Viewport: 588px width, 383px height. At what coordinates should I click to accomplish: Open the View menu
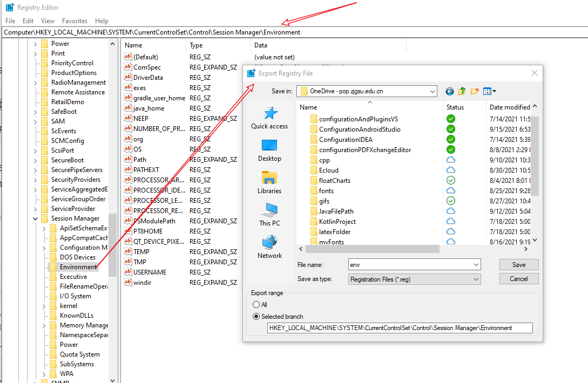click(48, 20)
